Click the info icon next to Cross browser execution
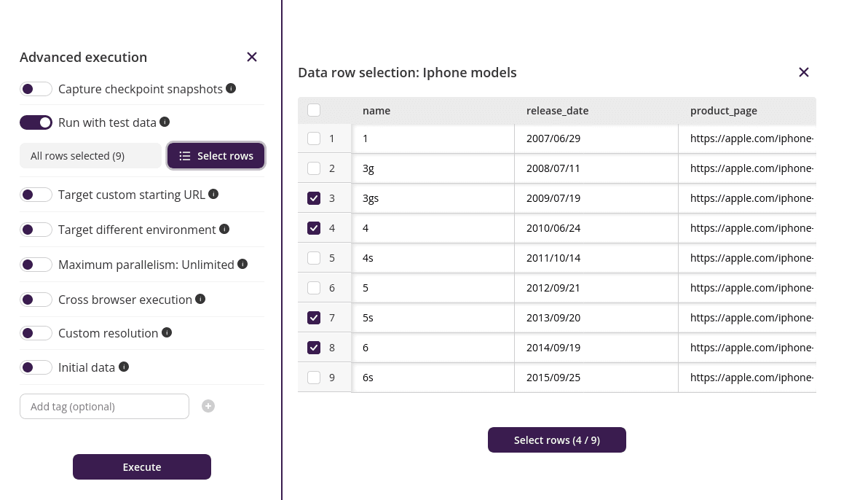 pyautogui.click(x=200, y=299)
